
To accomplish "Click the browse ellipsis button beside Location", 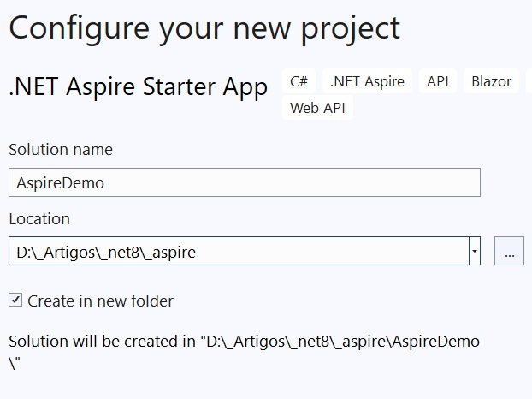I will [509, 251].
